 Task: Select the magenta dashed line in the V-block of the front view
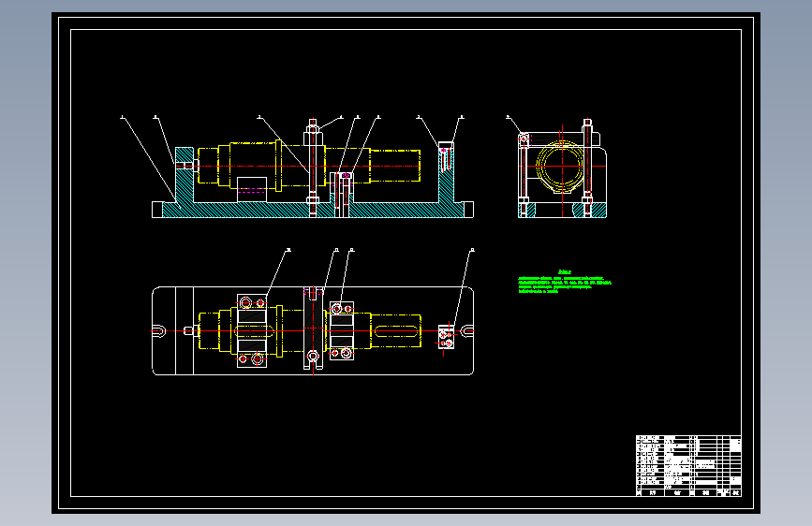coord(251,191)
